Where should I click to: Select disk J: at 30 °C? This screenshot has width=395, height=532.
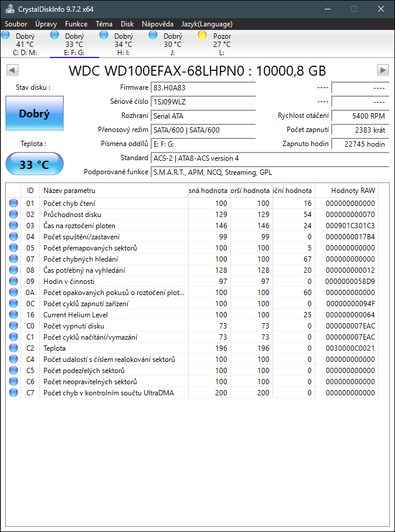pos(172,44)
